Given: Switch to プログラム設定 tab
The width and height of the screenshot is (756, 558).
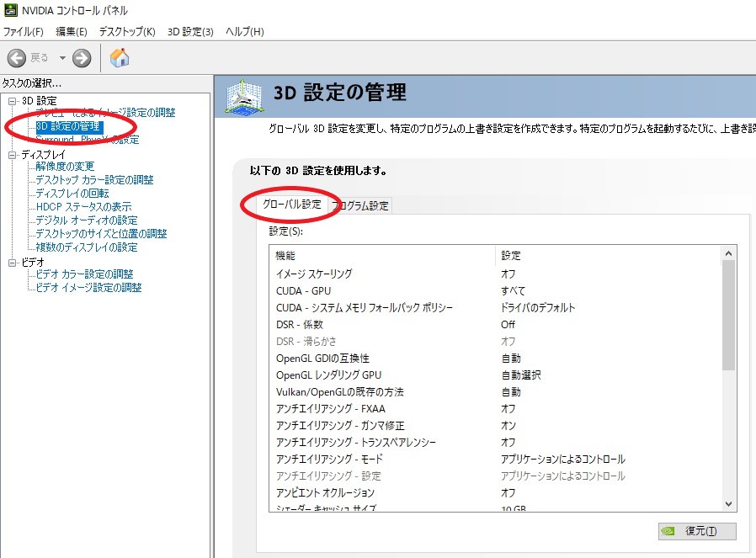Looking at the screenshot, I should pos(359,205).
